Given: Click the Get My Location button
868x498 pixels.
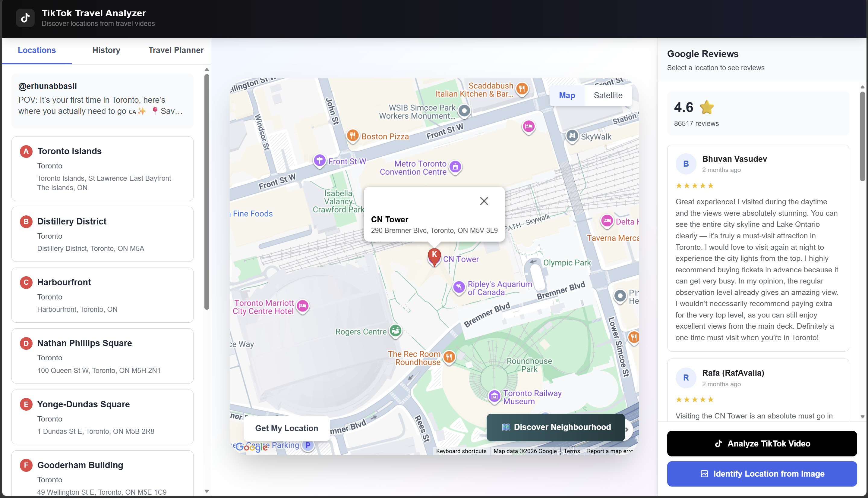Looking at the screenshot, I should coord(286,428).
